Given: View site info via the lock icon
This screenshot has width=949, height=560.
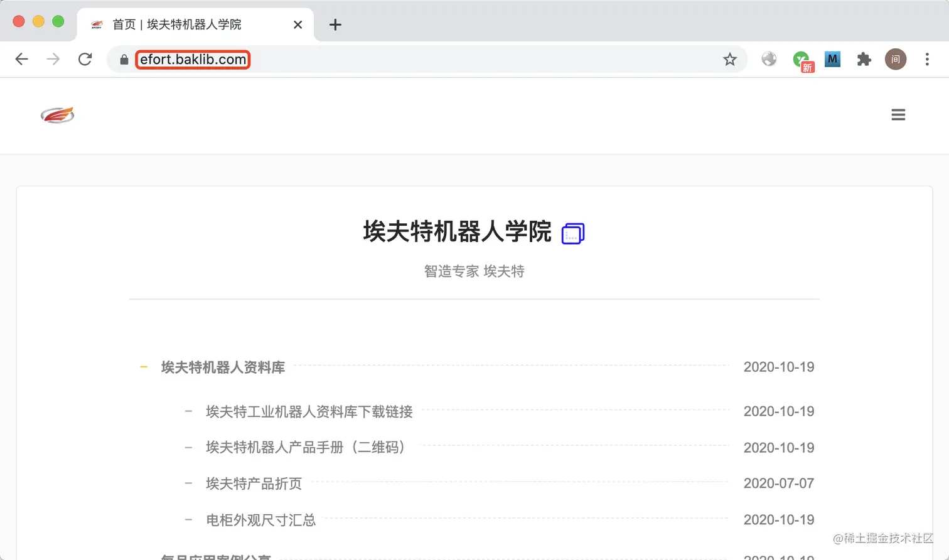Looking at the screenshot, I should (124, 60).
